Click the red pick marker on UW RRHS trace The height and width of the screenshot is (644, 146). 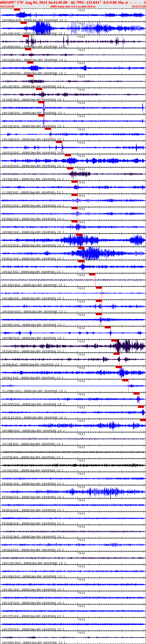coord(17,9)
